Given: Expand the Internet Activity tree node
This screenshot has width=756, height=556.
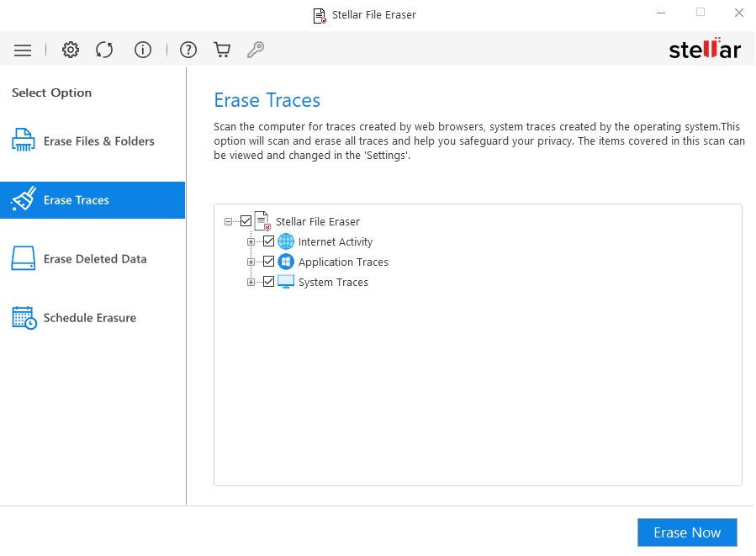Looking at the screenshot, I should (x=250, y=241).
